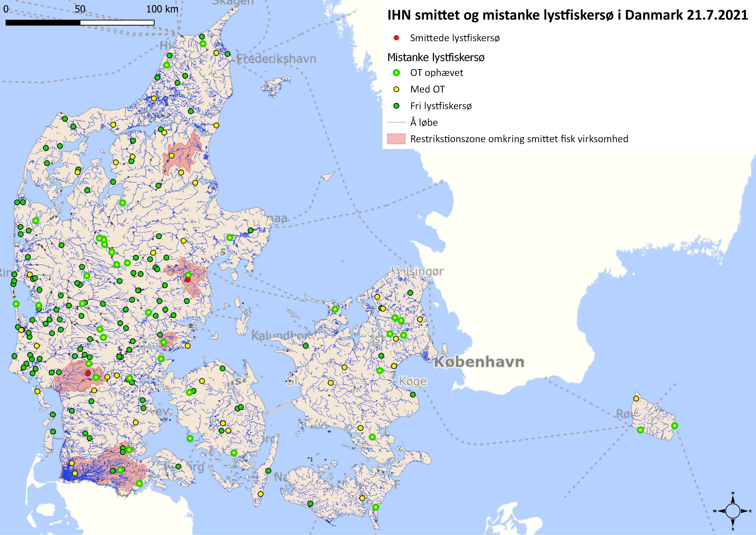Screen dimensions: 756x535
Task: Click the black segment of the scale bar
Action: click(x=43, y=22)
